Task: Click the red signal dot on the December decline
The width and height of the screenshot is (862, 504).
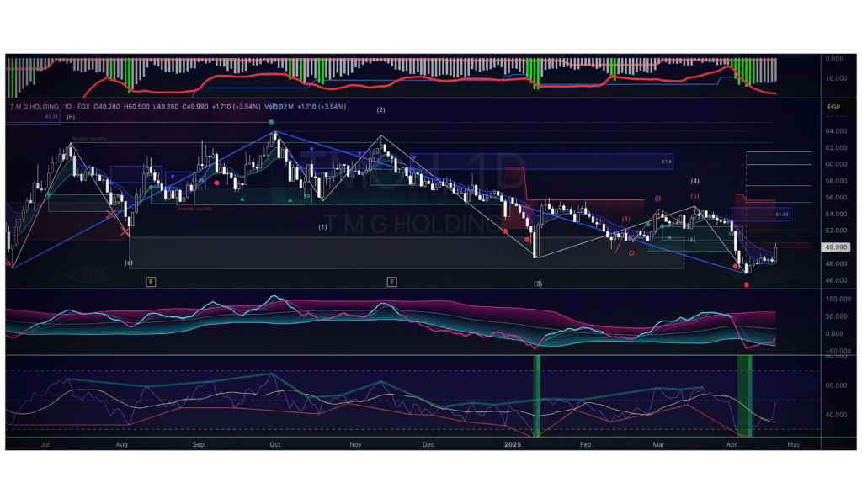Action: coord(506,231)
